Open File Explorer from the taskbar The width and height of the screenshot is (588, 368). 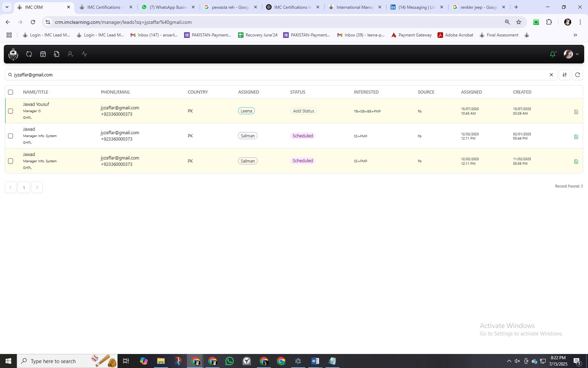click(161, 361)
